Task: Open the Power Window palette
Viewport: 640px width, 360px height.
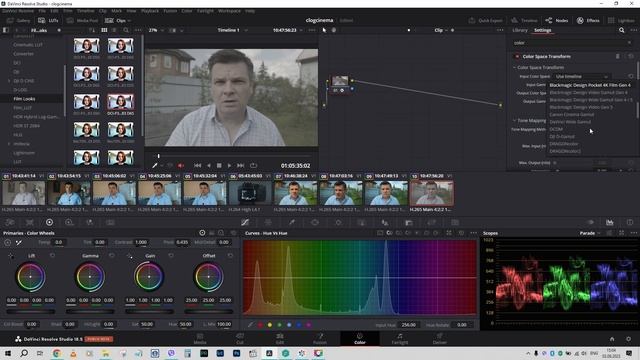Action: (315, 222)
